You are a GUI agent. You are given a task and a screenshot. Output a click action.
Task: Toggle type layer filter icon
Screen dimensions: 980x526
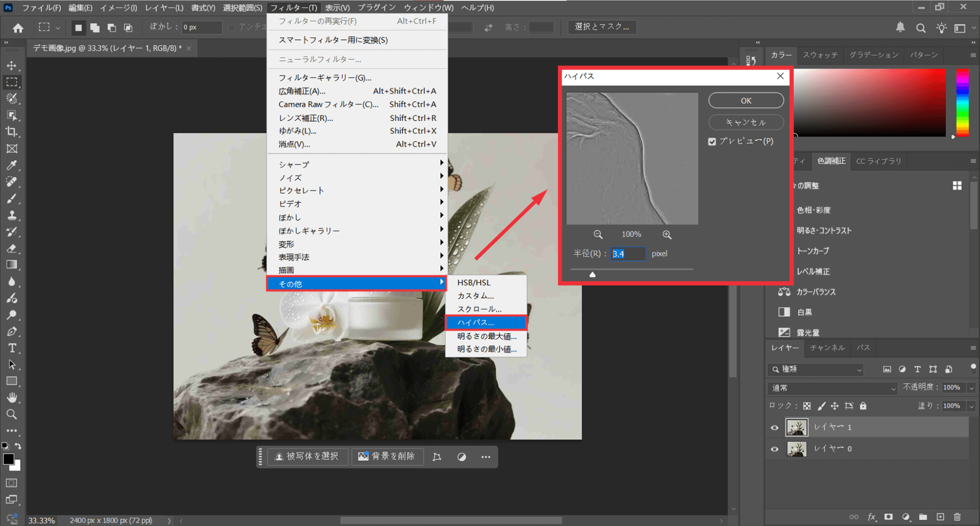[x=917, y=369]
